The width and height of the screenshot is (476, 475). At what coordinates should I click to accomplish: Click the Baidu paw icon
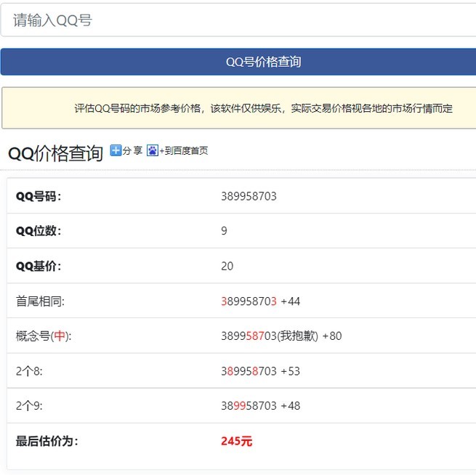[x=153, y=150]
